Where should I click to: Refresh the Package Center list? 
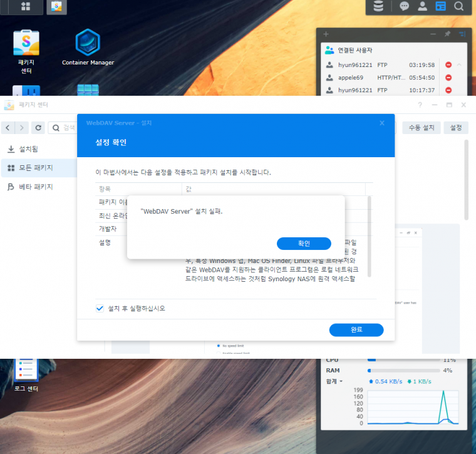click(38, 128)
